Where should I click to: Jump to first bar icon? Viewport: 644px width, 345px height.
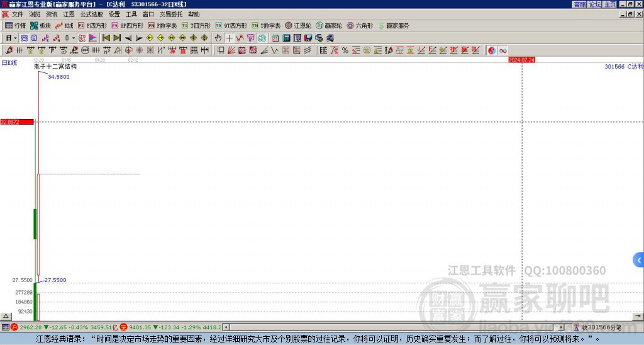coord(106,38)
